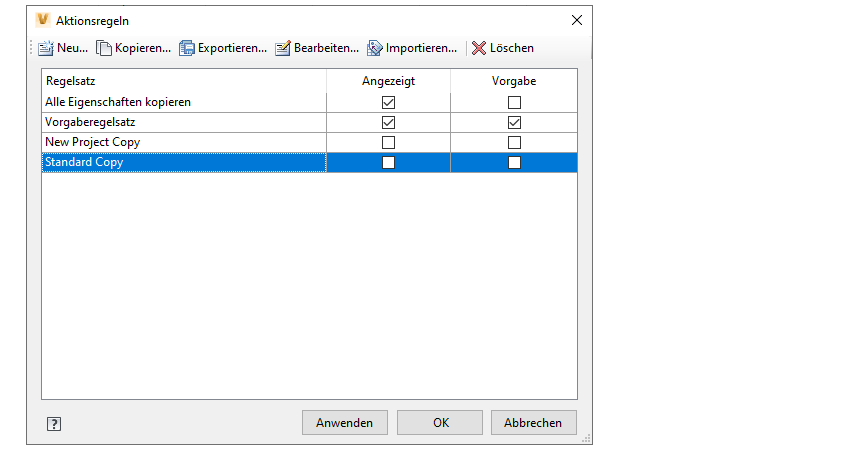Select the New Project Copy rule set
The width and height of the screenshot is (841, 451).
pyautogui.click(x=92, y=142)
